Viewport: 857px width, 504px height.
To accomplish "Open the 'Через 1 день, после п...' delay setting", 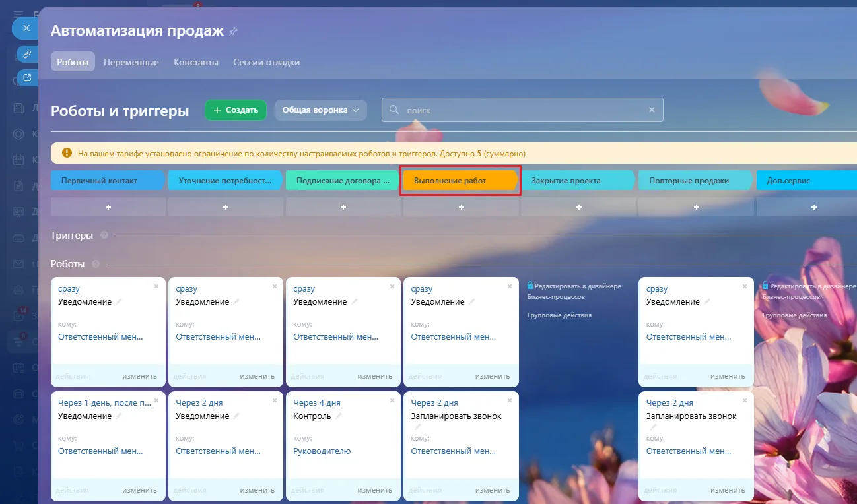I will [106, 403].
